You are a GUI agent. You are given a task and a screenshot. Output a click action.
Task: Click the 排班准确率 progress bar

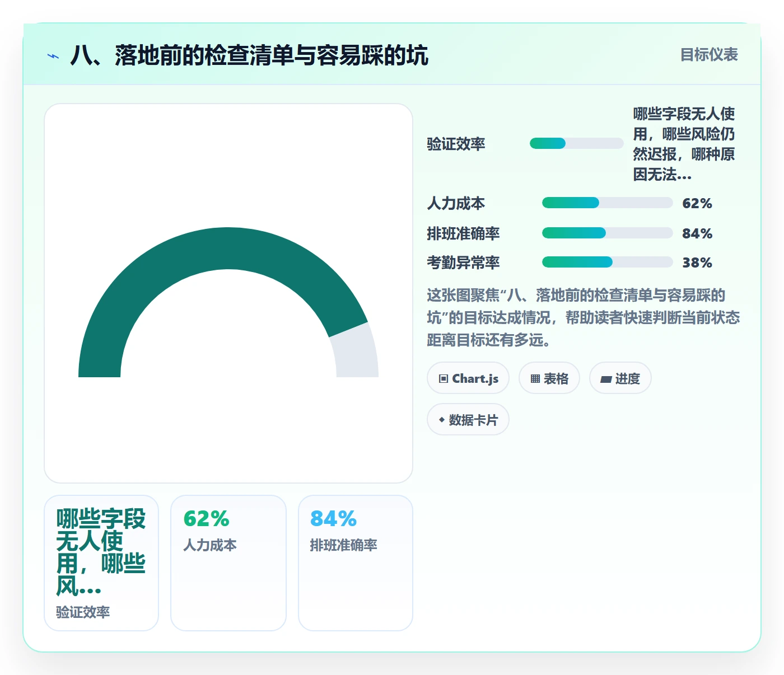(608, 233)
